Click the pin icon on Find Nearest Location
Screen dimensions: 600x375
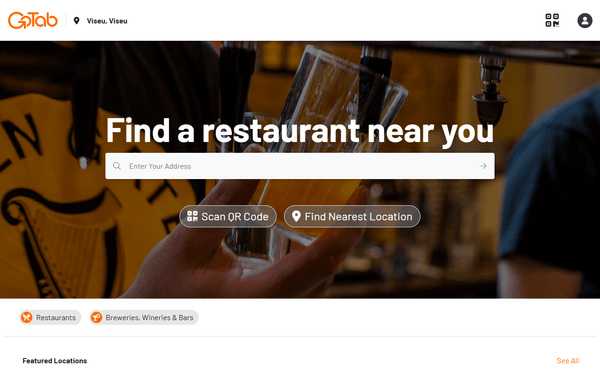296,216
